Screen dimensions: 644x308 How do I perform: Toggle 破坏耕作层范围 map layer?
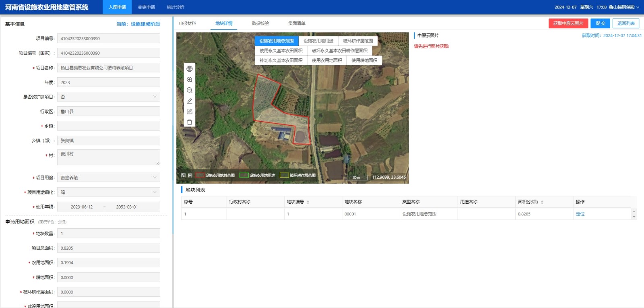[358, 41]
